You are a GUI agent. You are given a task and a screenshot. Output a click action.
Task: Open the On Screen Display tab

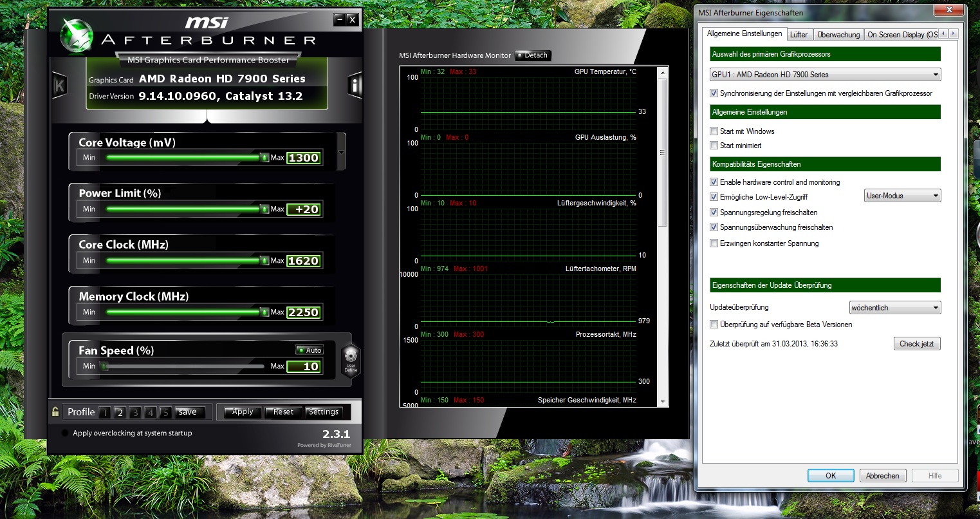point(901,35)
